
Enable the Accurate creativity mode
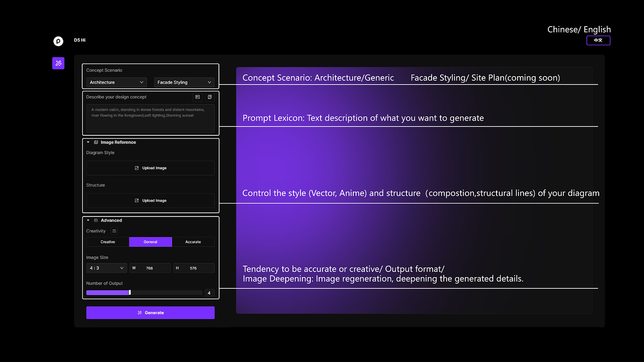(193, 242)
